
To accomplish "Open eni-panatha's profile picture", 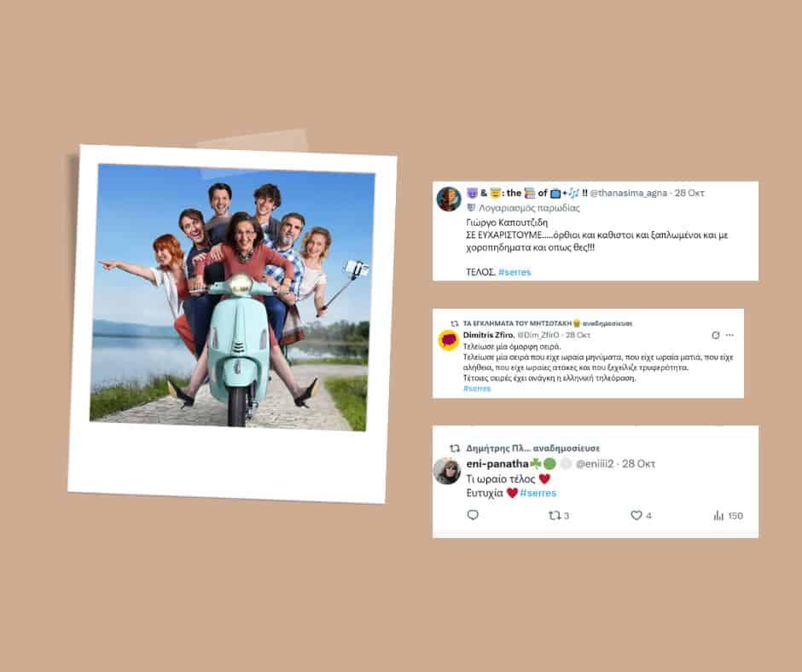I will (447, 471).
